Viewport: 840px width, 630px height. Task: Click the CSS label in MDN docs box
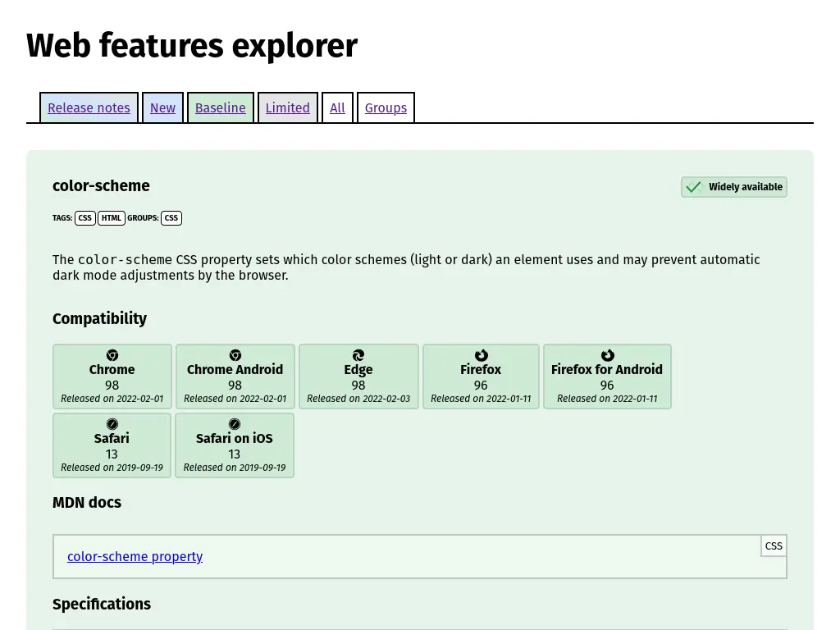click(x=774, y=546)
